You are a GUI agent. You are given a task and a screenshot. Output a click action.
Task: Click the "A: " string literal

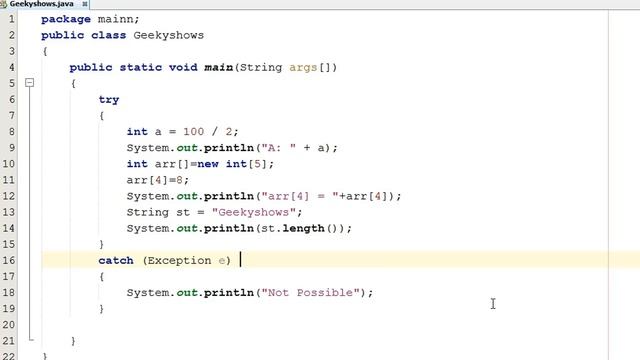coord(279,148)
